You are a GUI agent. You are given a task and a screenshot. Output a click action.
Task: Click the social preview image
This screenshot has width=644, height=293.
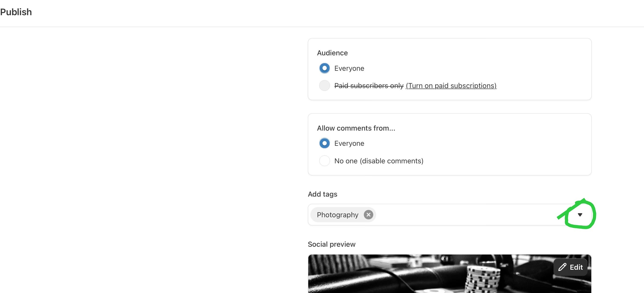(x=425, y=275)
